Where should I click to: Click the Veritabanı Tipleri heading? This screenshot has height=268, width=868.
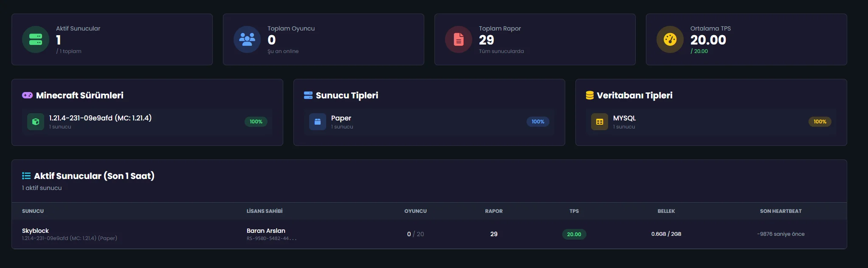click(634, 95)
